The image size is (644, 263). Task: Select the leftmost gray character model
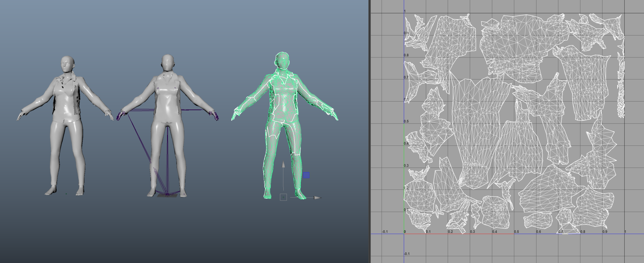(66, 126)
